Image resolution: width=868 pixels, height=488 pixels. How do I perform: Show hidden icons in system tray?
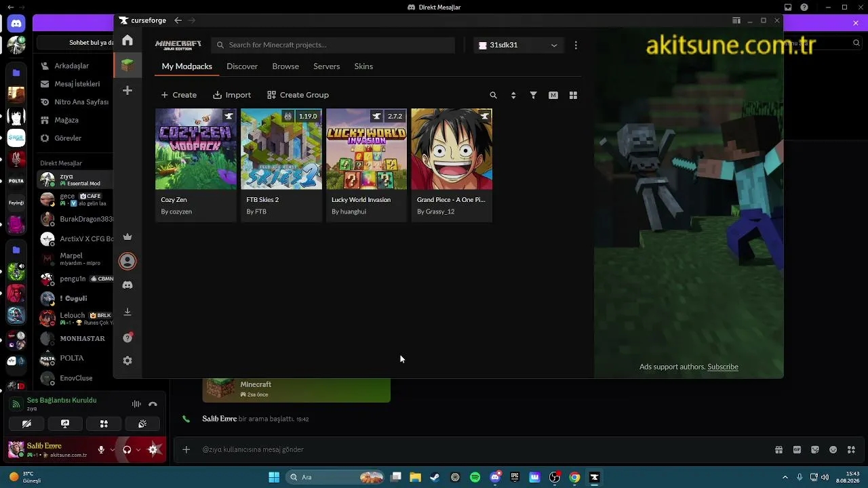[x=785, y=477]
